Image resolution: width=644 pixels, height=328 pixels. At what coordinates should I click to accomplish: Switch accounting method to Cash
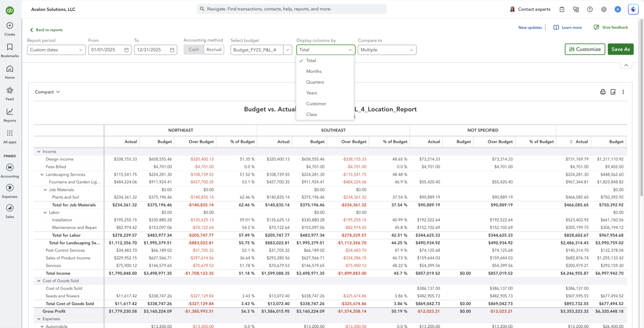(194, 50)
